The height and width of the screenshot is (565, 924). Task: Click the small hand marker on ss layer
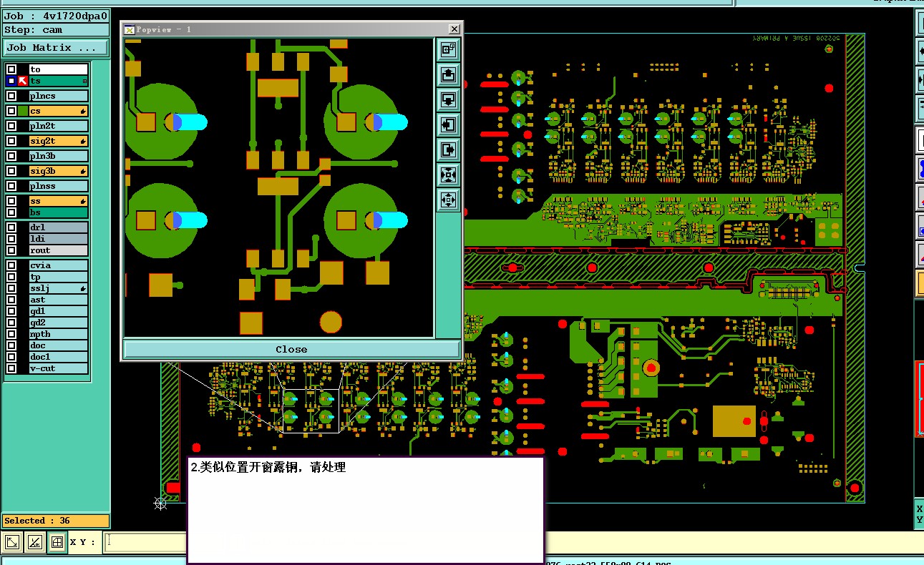[84, 202]
